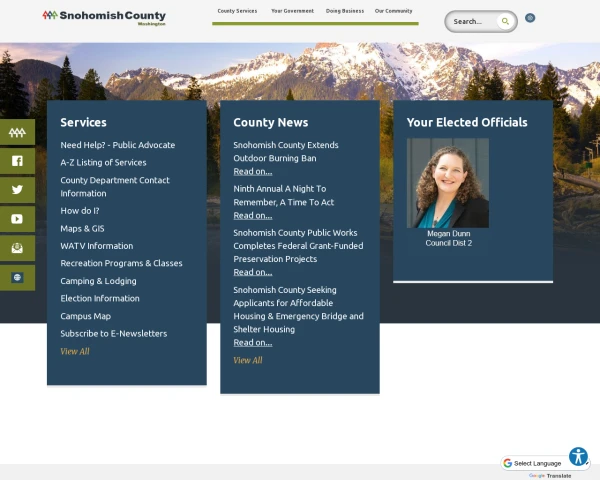Open the Our Community menu
This screenshot has height=480, width=600.
click(393, 11)
